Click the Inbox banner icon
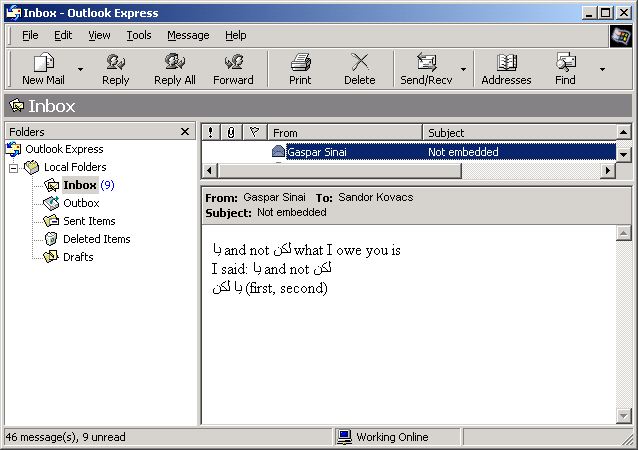This screenshot has width=638, height=450. 16,105
